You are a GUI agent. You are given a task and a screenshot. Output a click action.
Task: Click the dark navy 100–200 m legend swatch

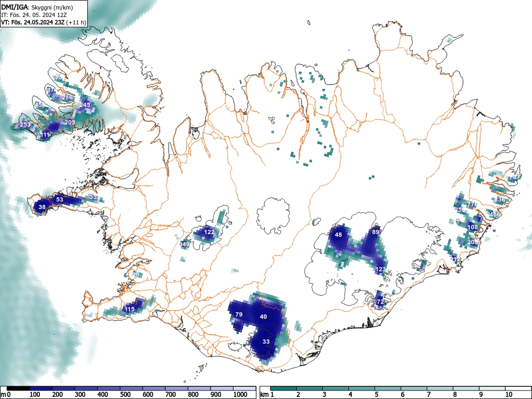(41, 388)
